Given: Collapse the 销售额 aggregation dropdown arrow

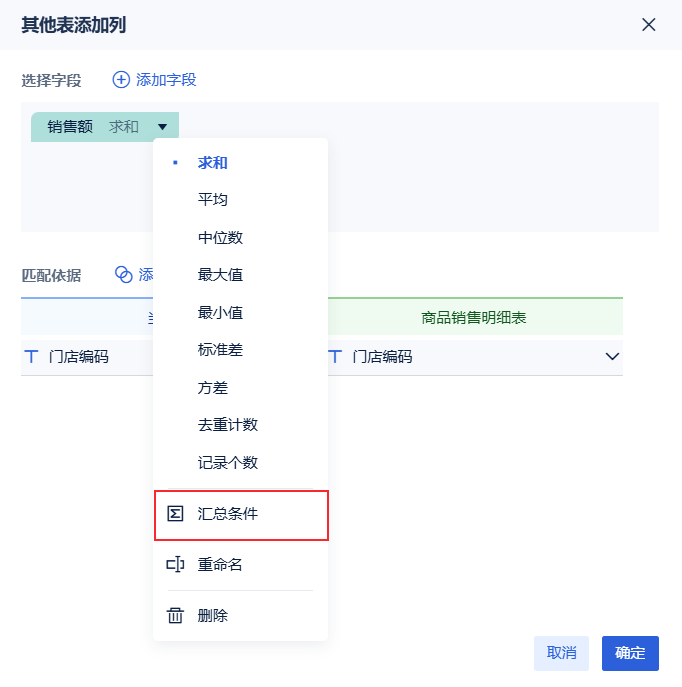Looking at the screenshot, I should tap(162, 127).
